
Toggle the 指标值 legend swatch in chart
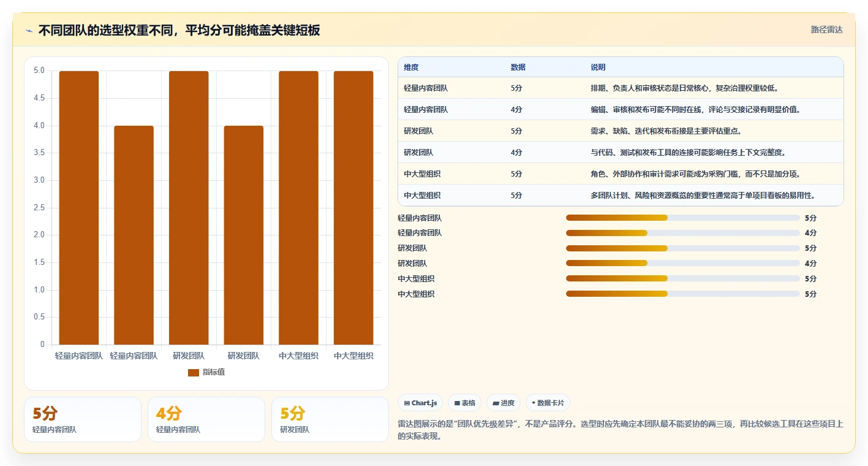pyautogui.click(x=194, y=372)
